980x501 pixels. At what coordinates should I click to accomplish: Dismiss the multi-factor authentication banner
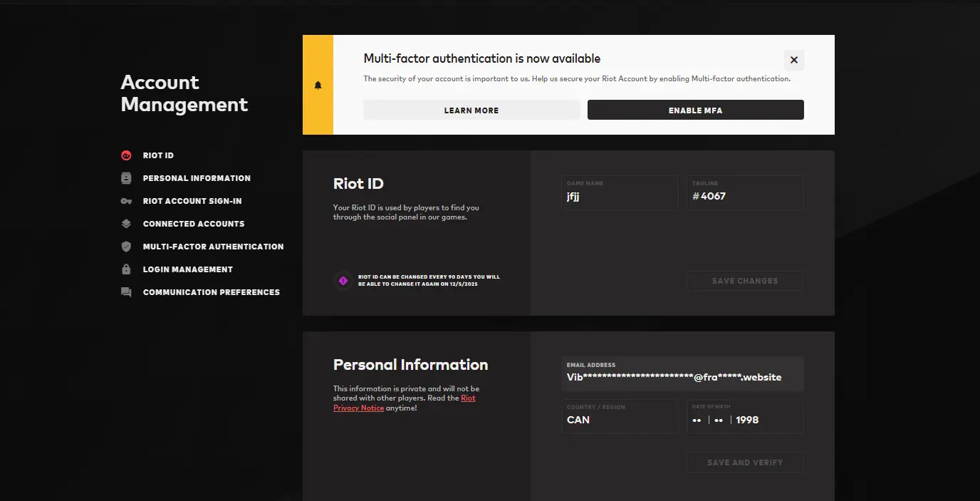pyautogui.click(x=794, y=61)
